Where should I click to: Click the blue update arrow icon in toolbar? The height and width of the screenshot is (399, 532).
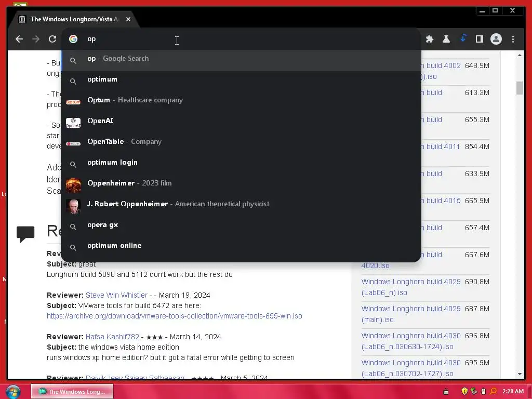pos(463,38)
